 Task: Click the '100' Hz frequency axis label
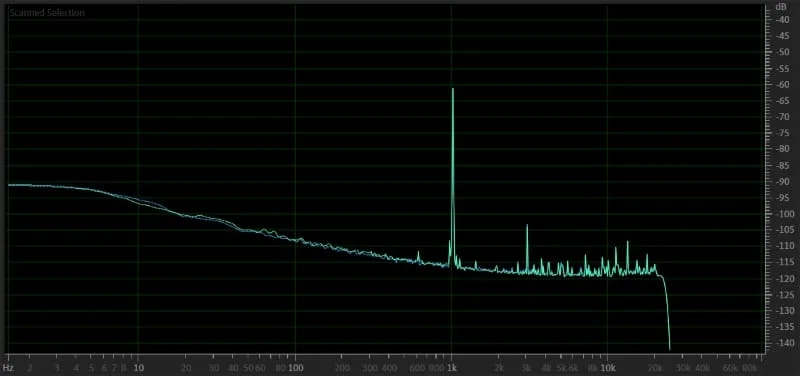tap(294, 367)
